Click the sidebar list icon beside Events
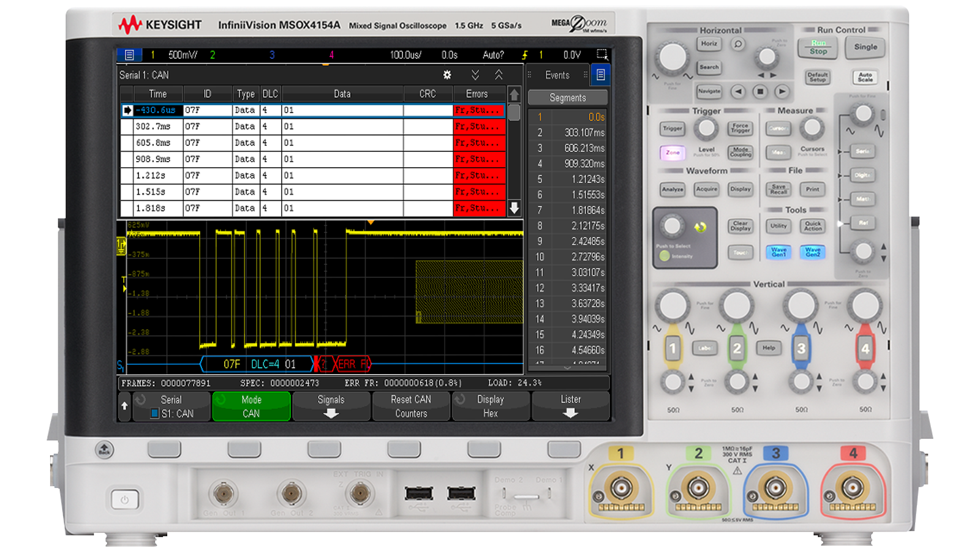The height and width of the screenshot is (551, 980). click(600, 75)
